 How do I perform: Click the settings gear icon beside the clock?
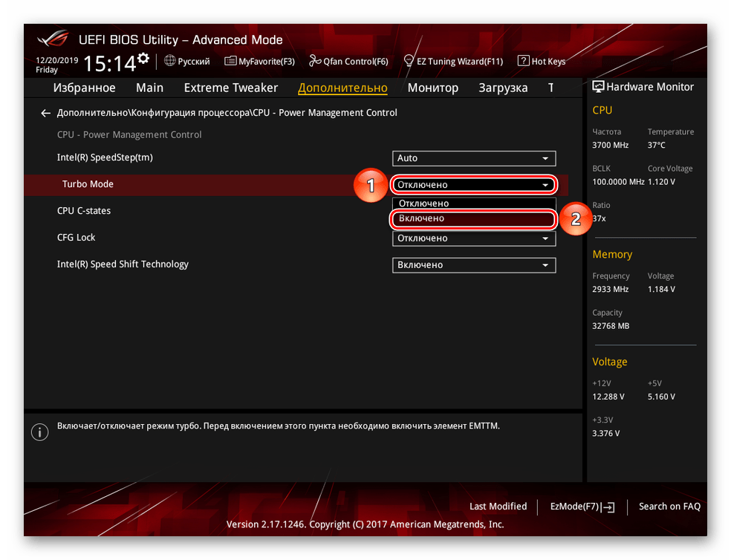[143, 59]
